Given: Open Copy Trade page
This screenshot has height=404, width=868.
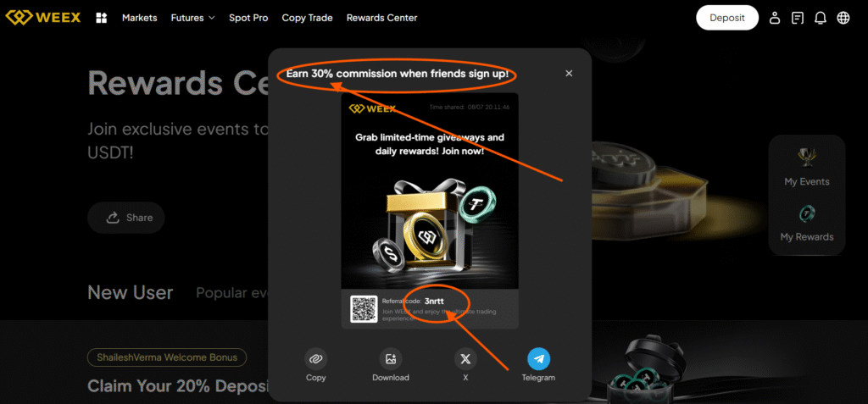Looking at the screenshot, I should (307, 18).
